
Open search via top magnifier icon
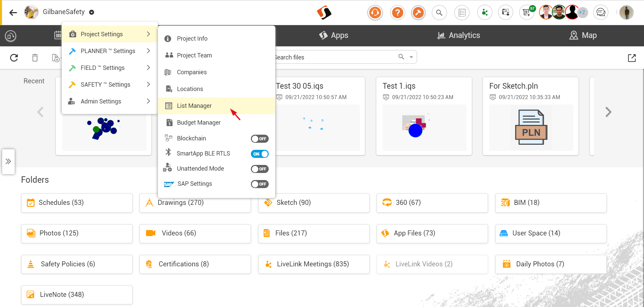(439, 13)
